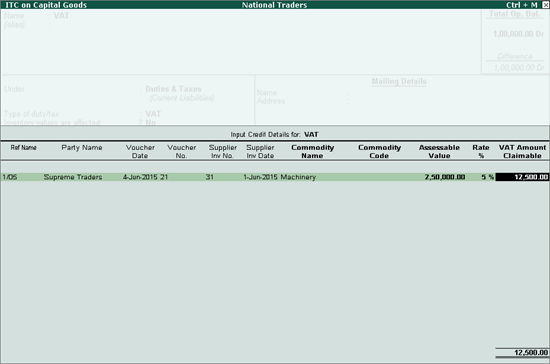Close the ITC on Capital Goods screen

pos(545,5)
